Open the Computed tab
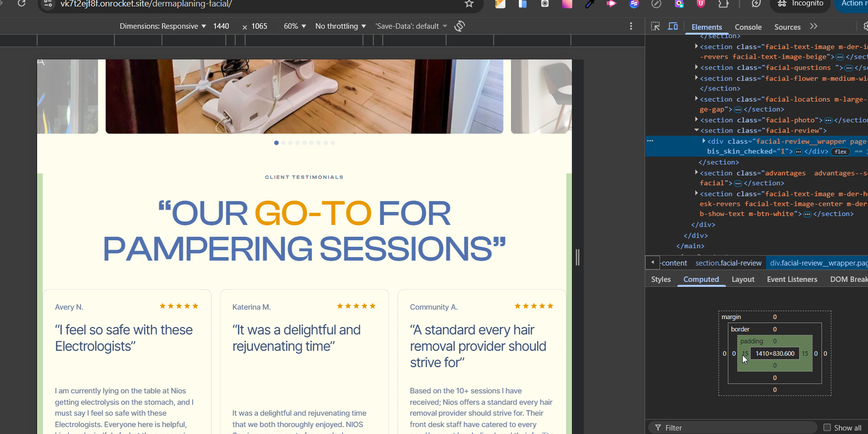 (x=701, y=279)
